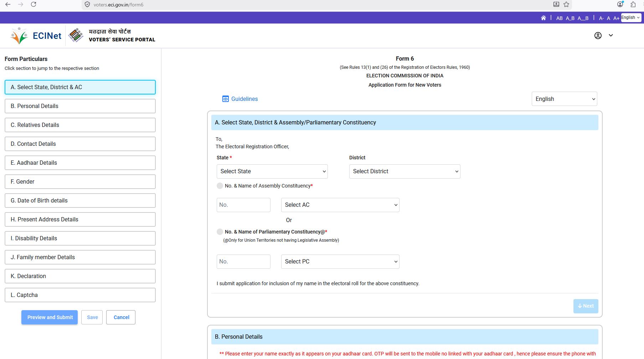Open the form language English dropdown

click(x=564, y=99)
